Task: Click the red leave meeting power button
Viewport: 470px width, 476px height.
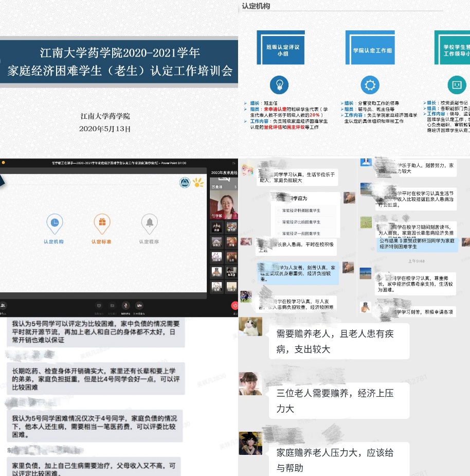Action: pos(234,305)
